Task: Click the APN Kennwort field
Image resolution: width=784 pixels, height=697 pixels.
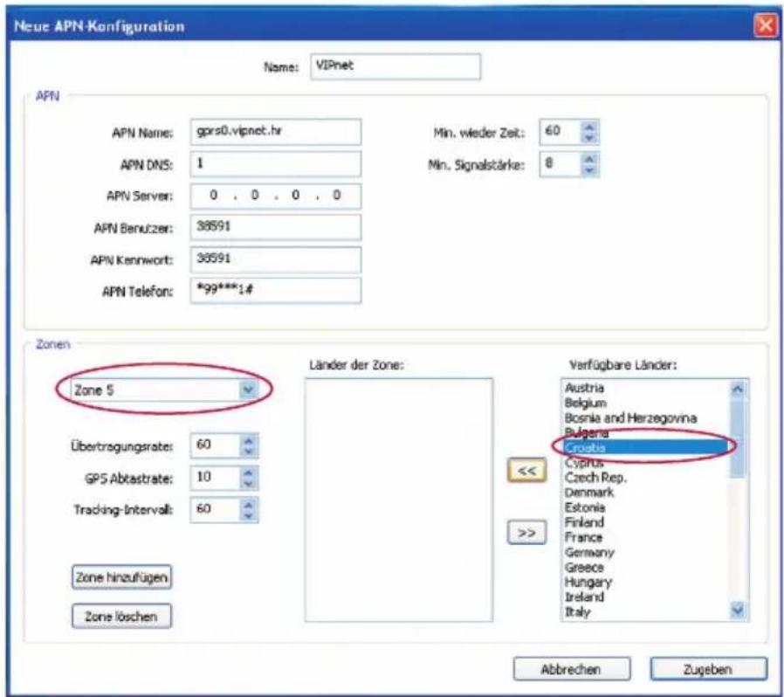Action: point(276,259)
